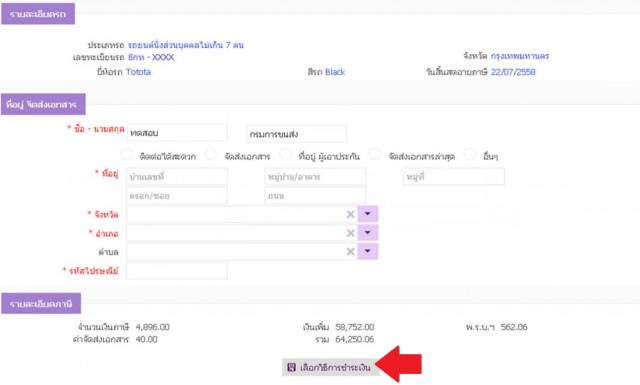Focus the บ้านเลขที่ address field
This screenshot has width=640, height=385.
click(x=177, y=177)
